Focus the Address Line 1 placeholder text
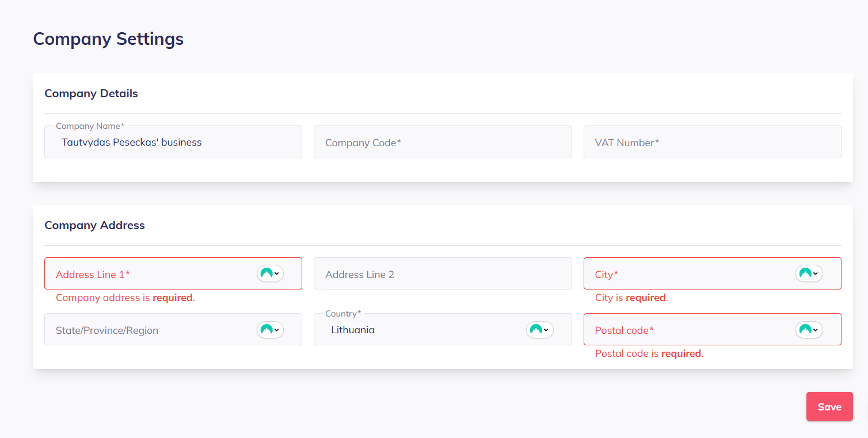The height and width of the screenshot is (438, 868). point(93,275)
